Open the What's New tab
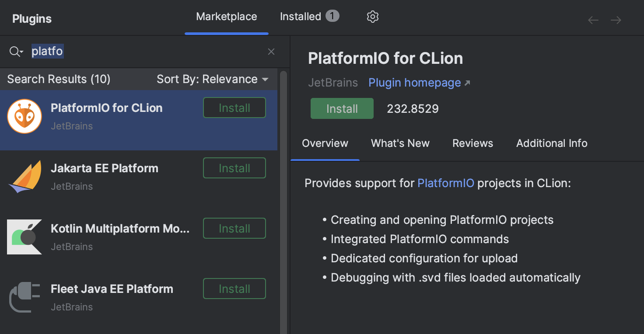Viewport: 644px width, 334px height. 400,143
